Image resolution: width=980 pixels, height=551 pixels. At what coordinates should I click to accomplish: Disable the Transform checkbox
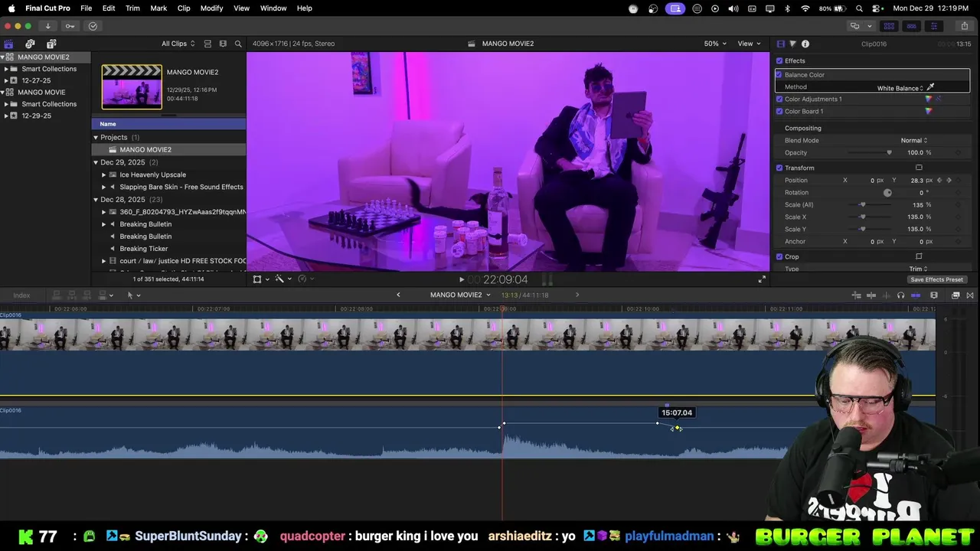point(779,168)
